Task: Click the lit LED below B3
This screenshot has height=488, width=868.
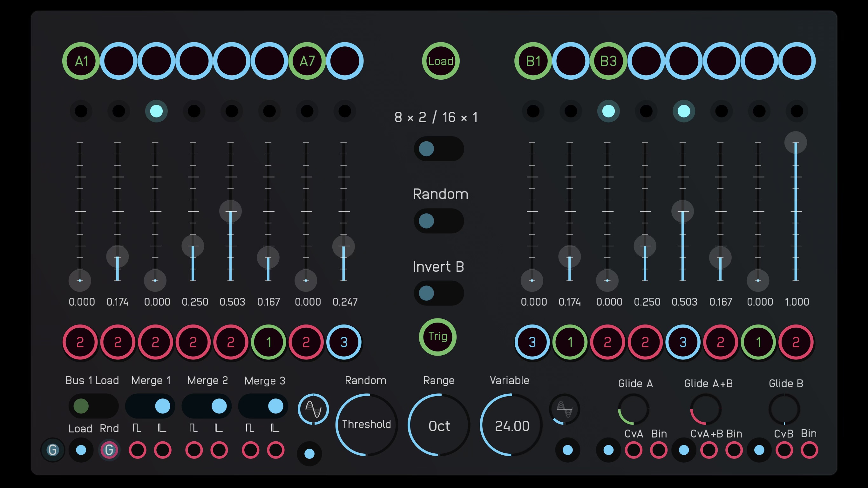Action: pos(608,111)
